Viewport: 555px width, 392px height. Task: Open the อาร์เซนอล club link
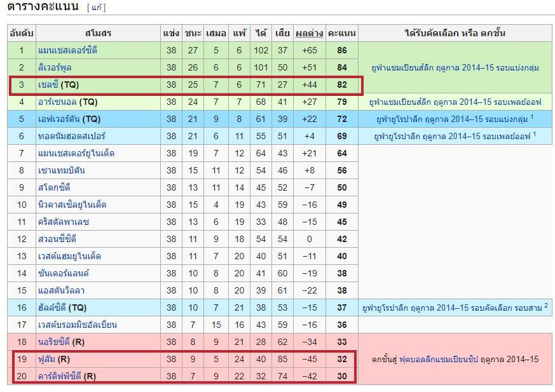click(x=57, y=102)
